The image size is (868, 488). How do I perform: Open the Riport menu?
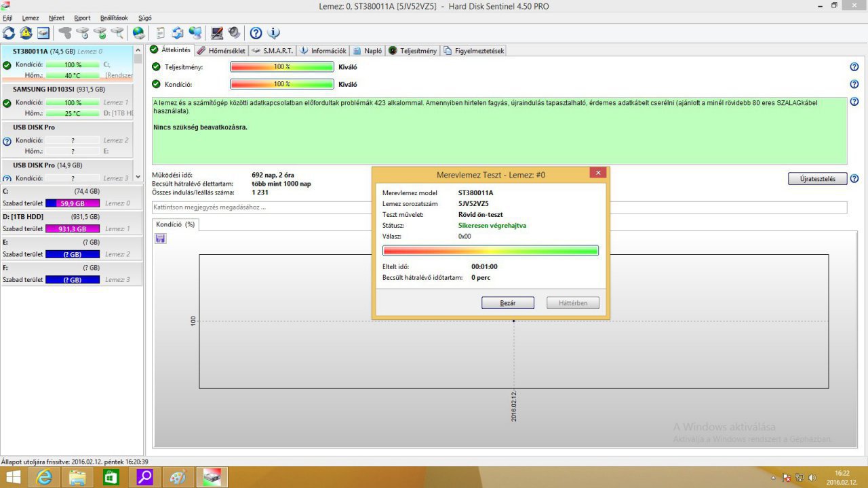(82, 18)
